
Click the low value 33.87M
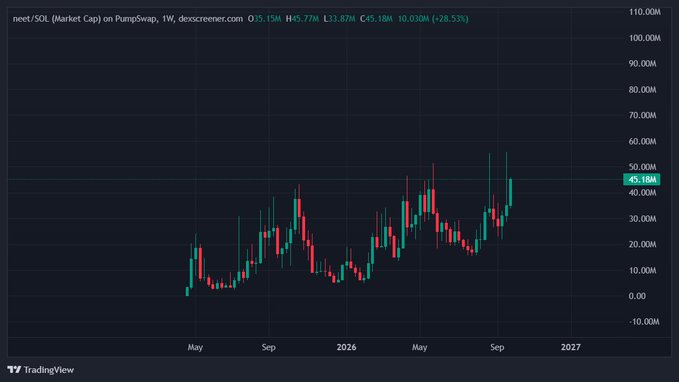[x=342, y=19]
